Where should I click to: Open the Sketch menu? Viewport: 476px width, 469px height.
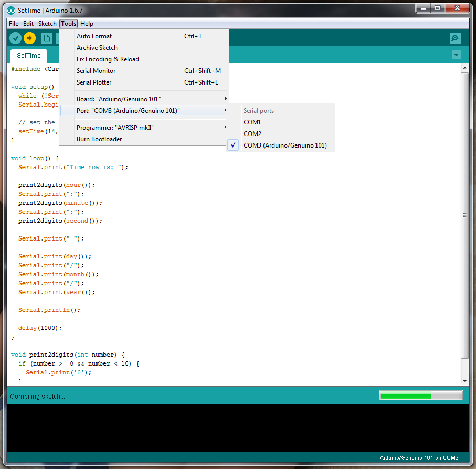(47, 24)
